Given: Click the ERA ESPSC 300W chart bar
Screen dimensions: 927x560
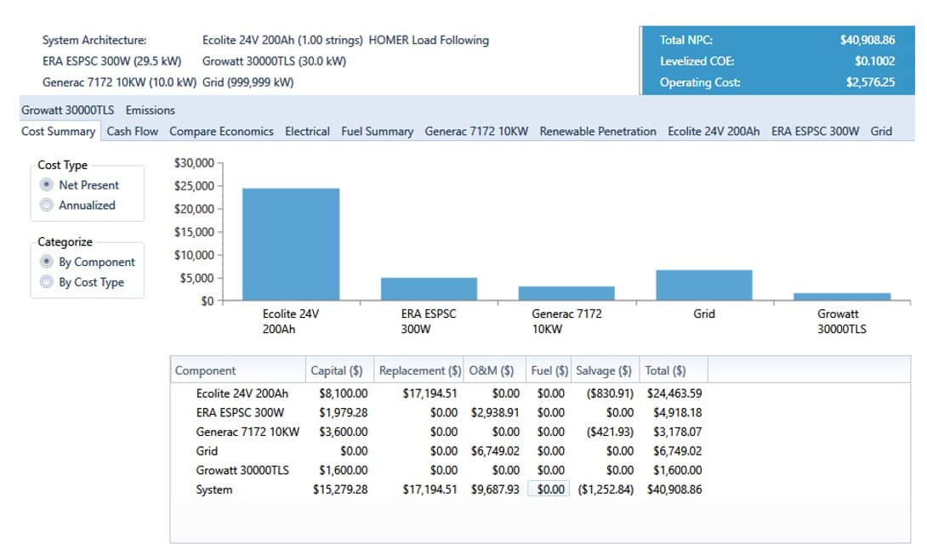Looking at the screenshot, I should (429, 289).
